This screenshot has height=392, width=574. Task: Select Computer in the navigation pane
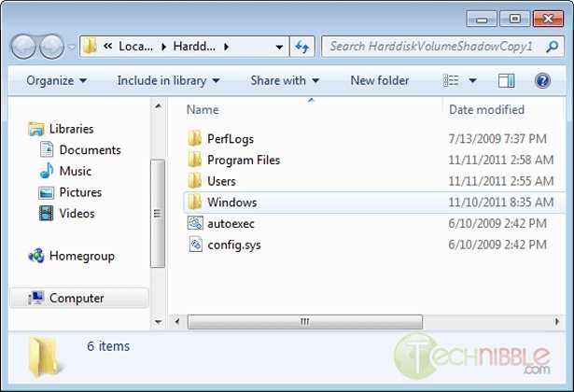pos(76,299)
